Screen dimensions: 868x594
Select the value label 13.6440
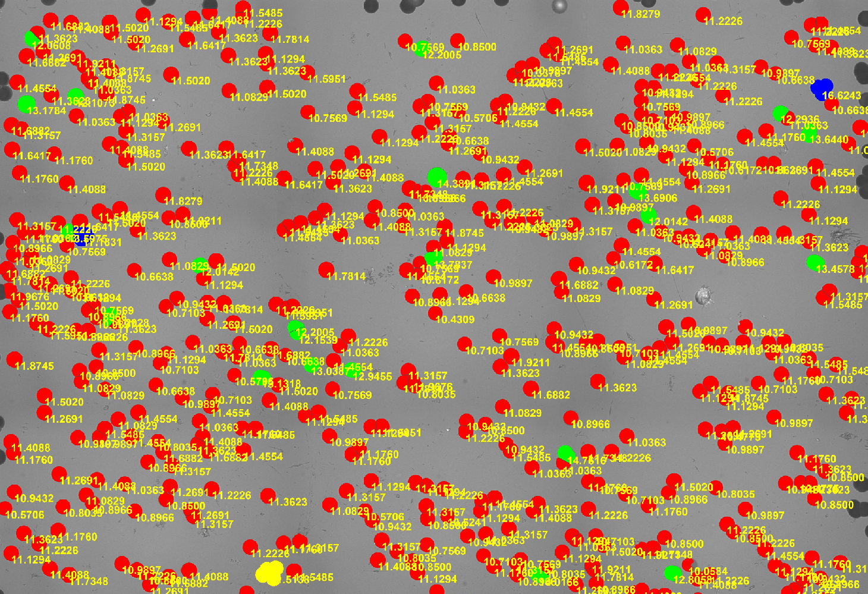[829, 140]
